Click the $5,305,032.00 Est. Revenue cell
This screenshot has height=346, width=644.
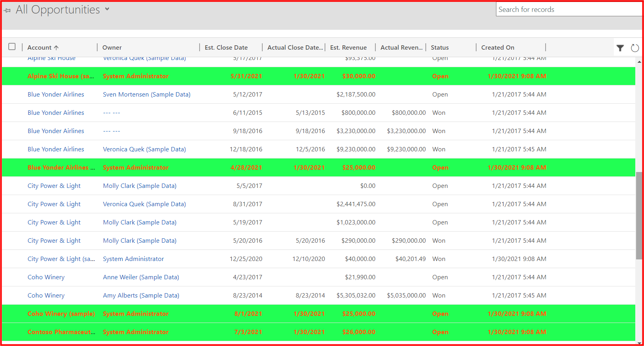point(356,295)
